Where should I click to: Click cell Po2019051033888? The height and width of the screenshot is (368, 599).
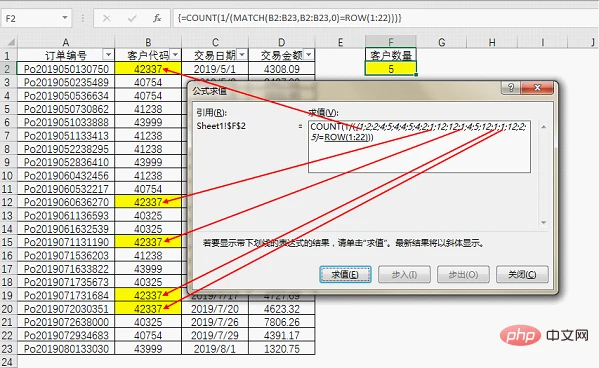(66, 122)
